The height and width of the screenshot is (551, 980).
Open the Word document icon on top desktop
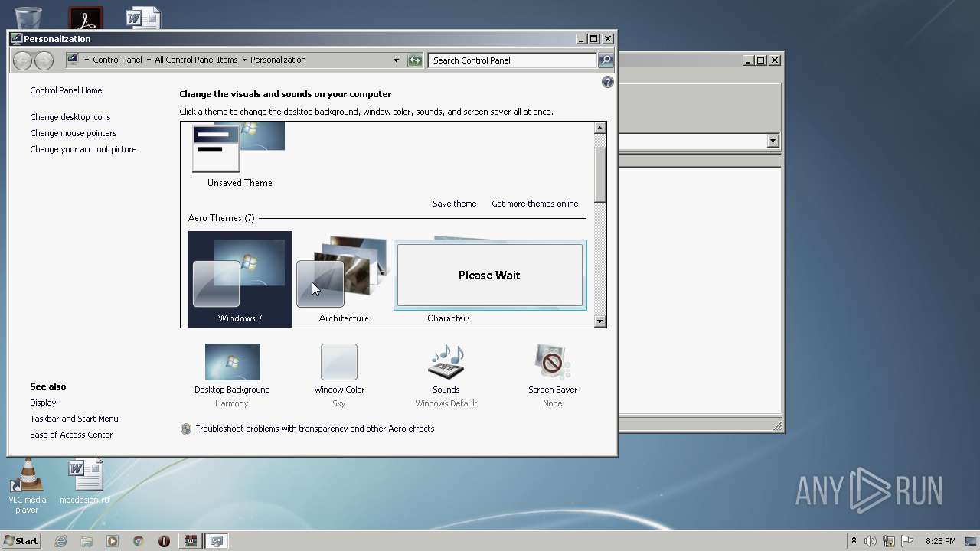[x=143, y=18]
